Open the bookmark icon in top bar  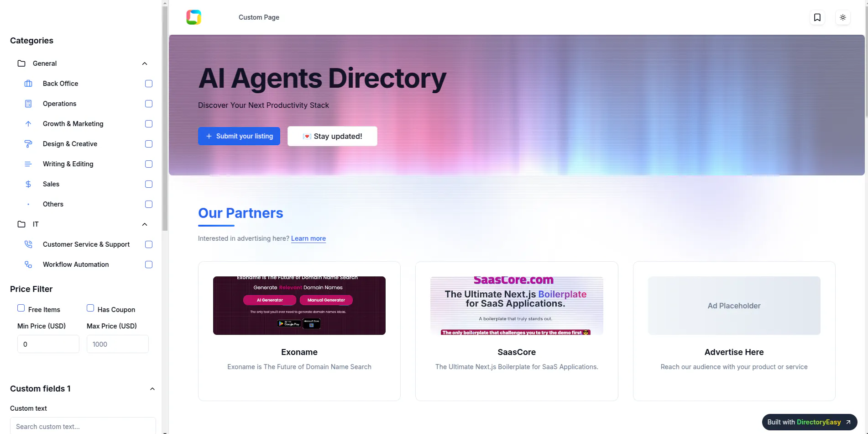pyautogui.click(x=817, y=17)
